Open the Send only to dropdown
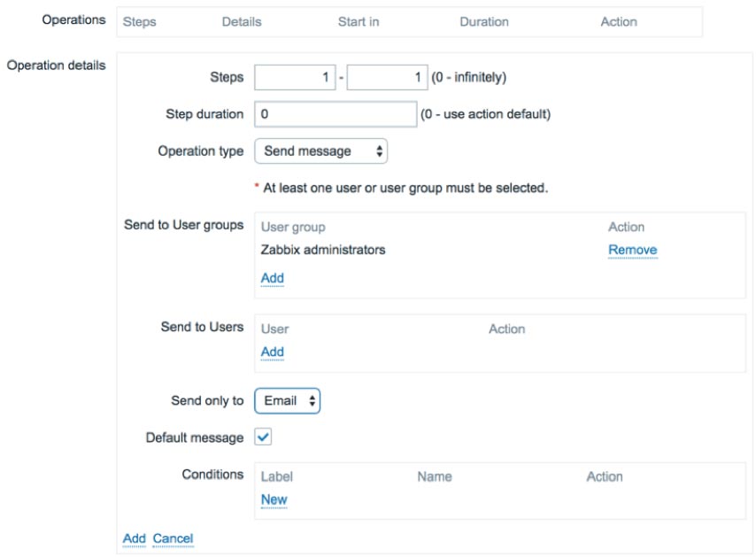The height and width of the screenshot is (557, 756). tap(288, 401)
